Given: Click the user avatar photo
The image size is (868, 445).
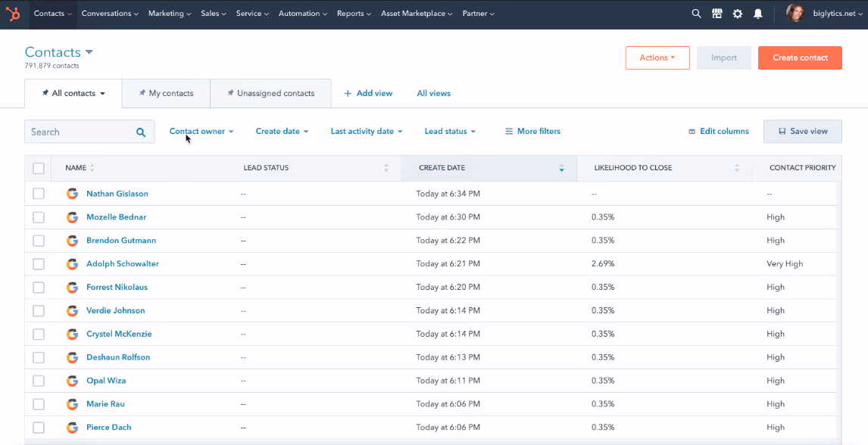Looking at the screenshot, I should 795,14.
